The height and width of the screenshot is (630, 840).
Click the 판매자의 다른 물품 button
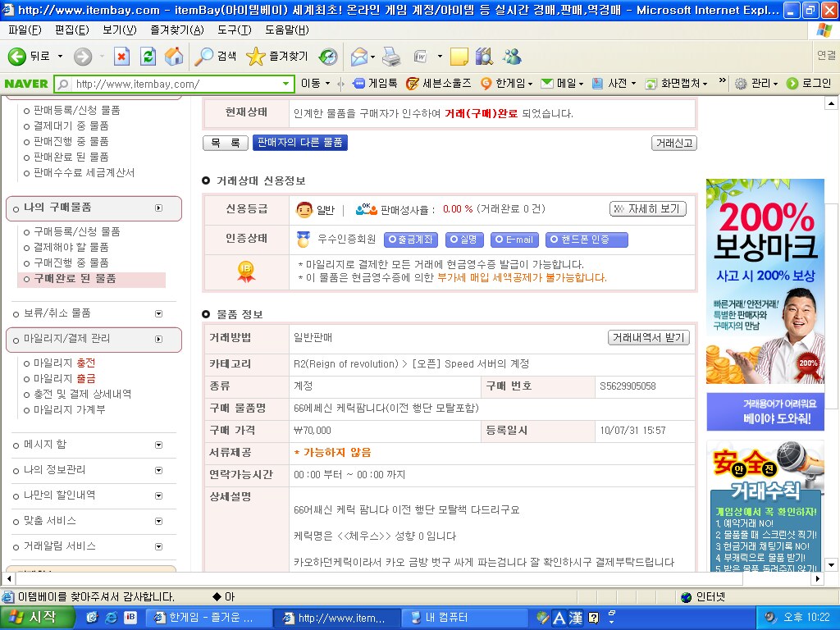pyautogui.click(x=299, y=143)
